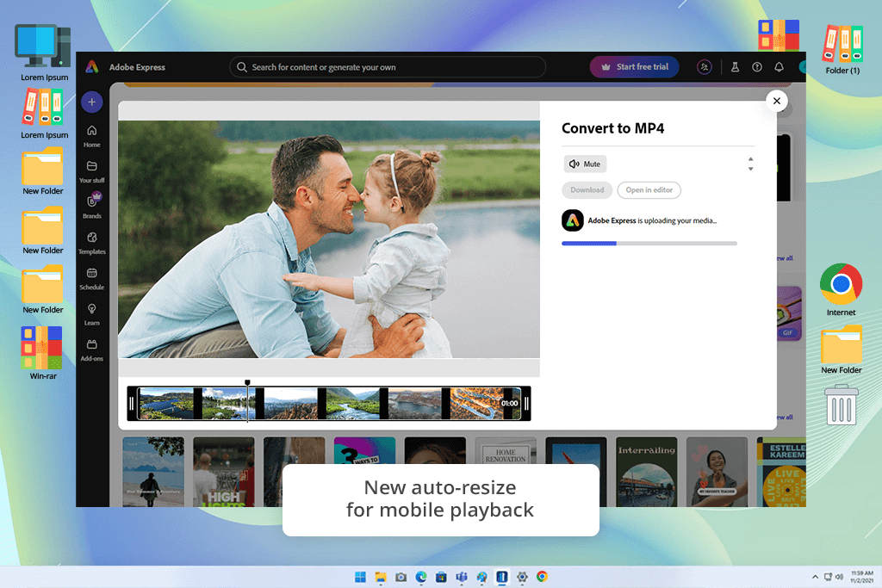The height and width of the screenshot is (588, 882).
Task: Open the HIGHLIGHTS template thumbnail
Action: point(224,472)
